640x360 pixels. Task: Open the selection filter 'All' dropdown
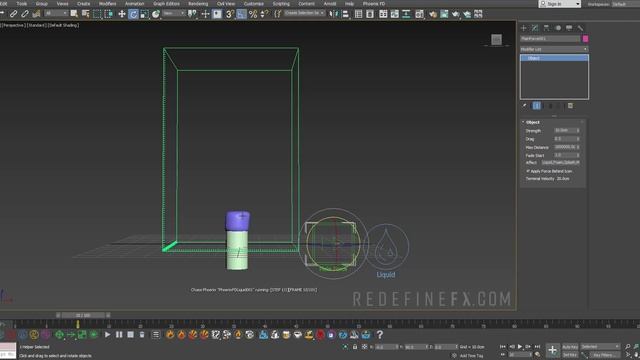56,13
